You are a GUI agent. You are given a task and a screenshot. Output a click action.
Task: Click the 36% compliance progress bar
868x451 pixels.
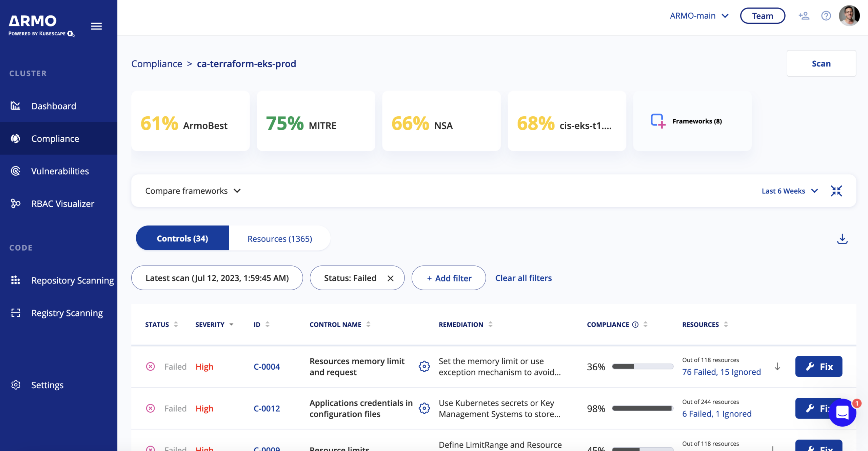click(x=643, y=366)
